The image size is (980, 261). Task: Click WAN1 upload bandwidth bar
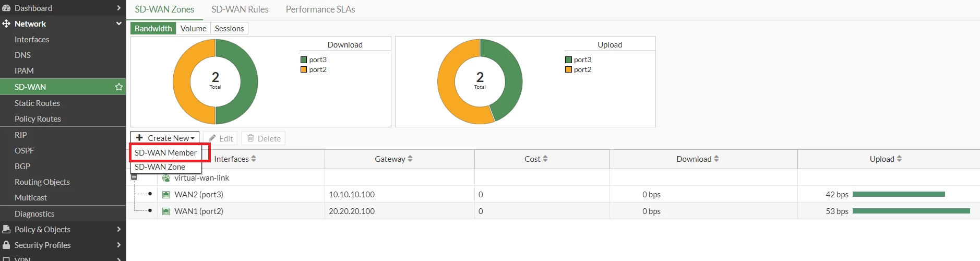pos(911,211)
